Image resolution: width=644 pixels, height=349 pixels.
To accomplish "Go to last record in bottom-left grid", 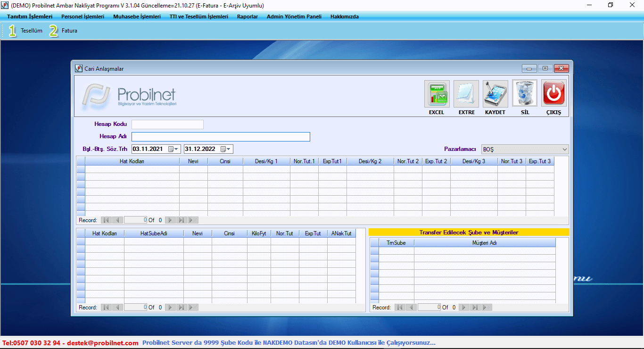I will click(x=182, y=307).
